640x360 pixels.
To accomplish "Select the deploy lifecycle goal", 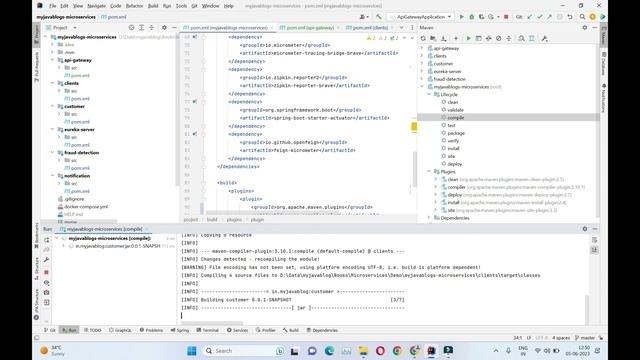I will [455, 164].
